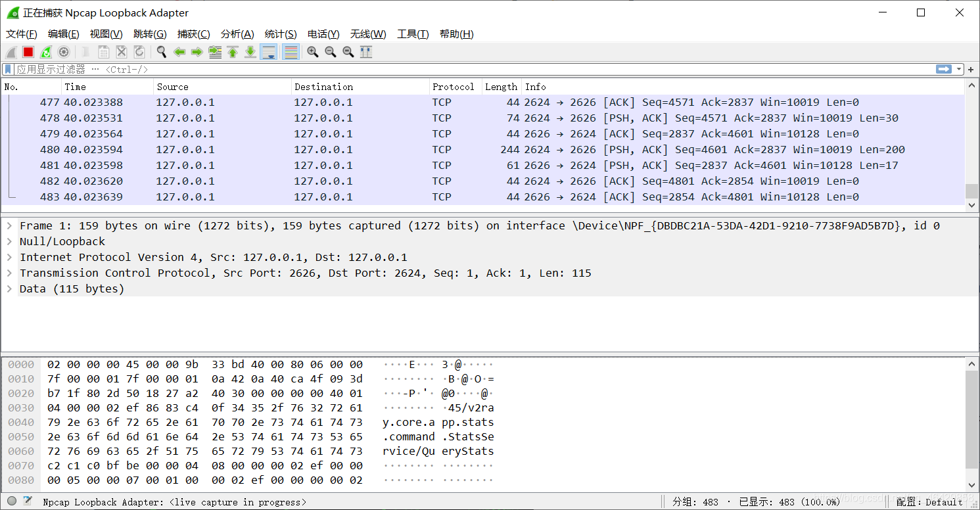
Task: Open the 视图(V) menu
Action: click(106, 34)
